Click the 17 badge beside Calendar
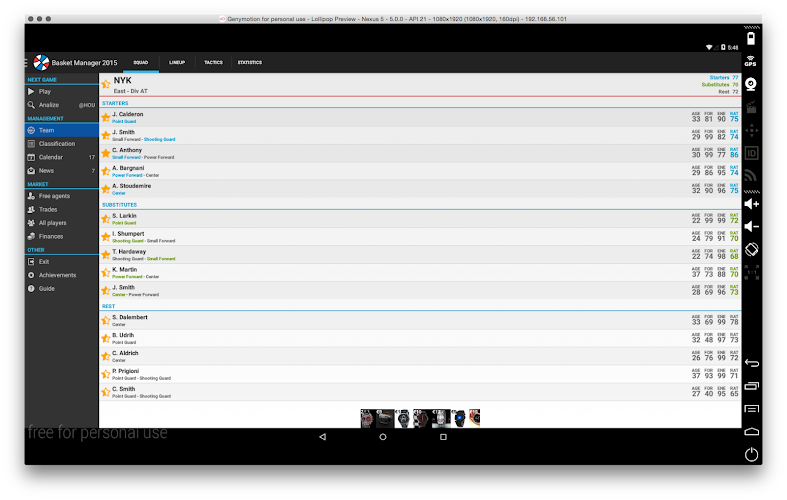Image resolution: width=787 pixels, height=500 pixels. (92, 158)
